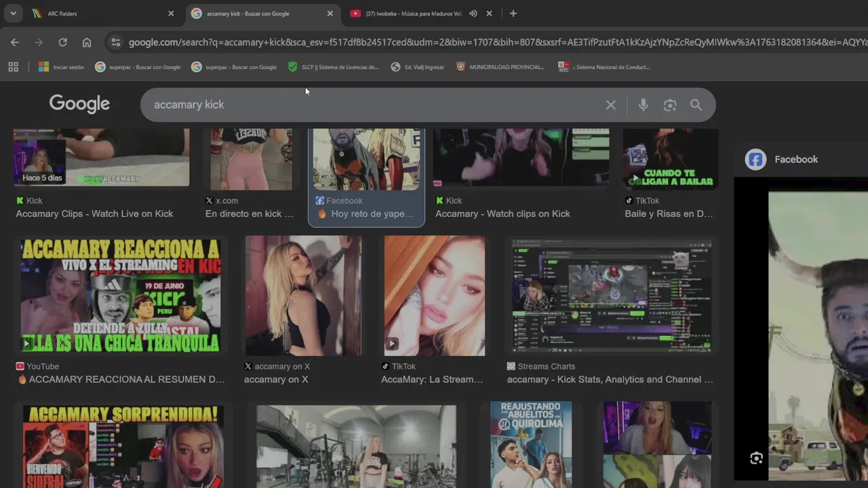Screen dimensions: 868x488
Task: Open Accamary Watch clips on Kick result
Action: click(502, 213)
